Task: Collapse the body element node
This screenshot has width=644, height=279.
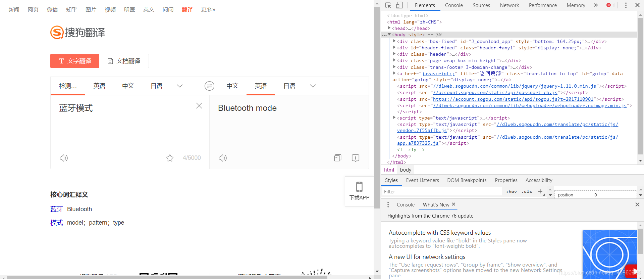Action: (x=389, y=35)
